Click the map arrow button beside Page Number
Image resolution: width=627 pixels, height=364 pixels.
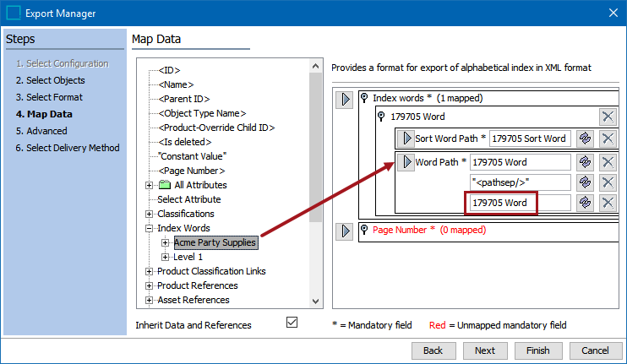pyautogui.click(x=345, y=231)
